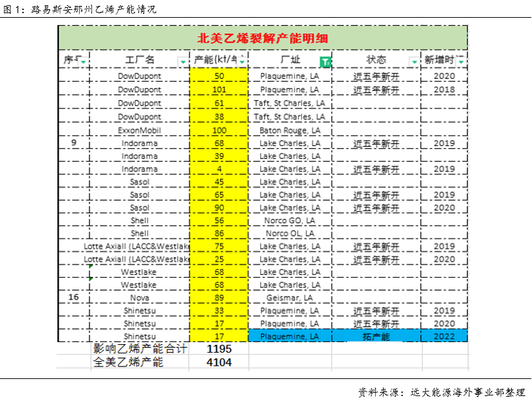Select the 影响乙烯产能合计 label
The image size is (532, 402).
point(140,349)
